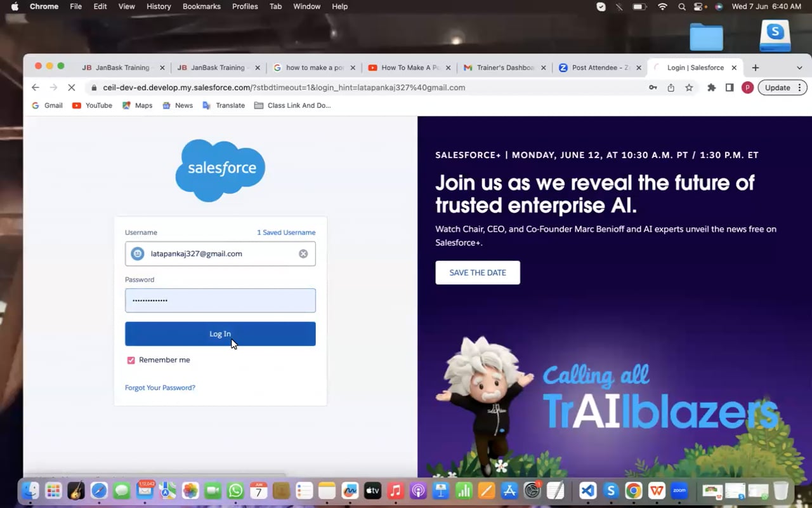Open System Settings in the Dock
The width and height of the screenshot is (812, 508).
[532, 490]
